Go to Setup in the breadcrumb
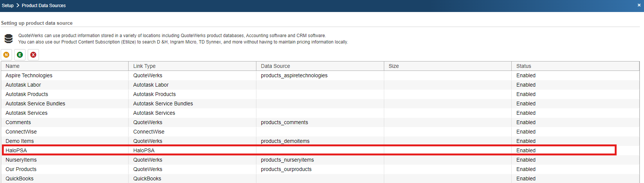This screenshot has width=644, height=183. click(7, 6)
